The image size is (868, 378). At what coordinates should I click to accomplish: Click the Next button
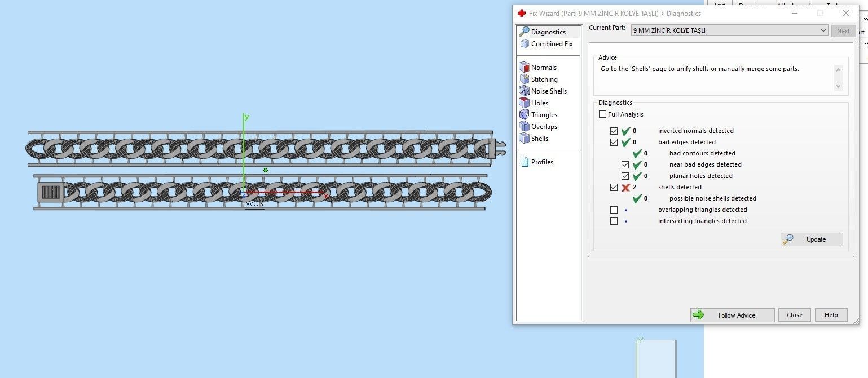[843, 31]
